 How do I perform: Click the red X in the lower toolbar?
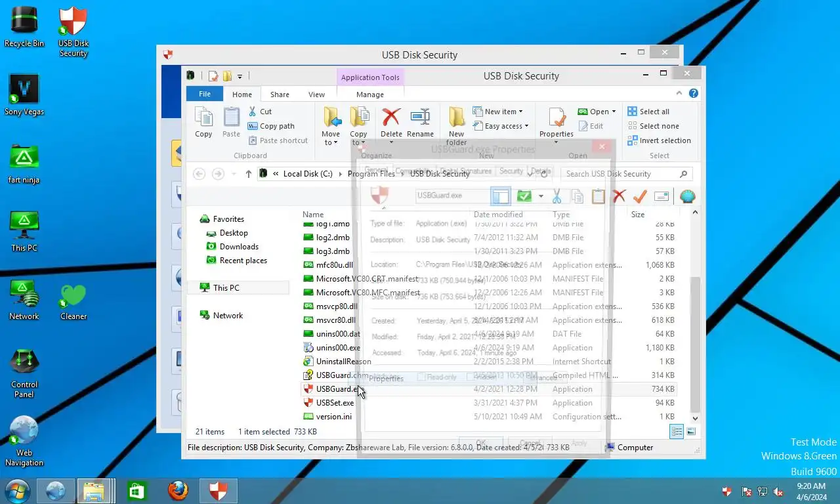(619, 196)
